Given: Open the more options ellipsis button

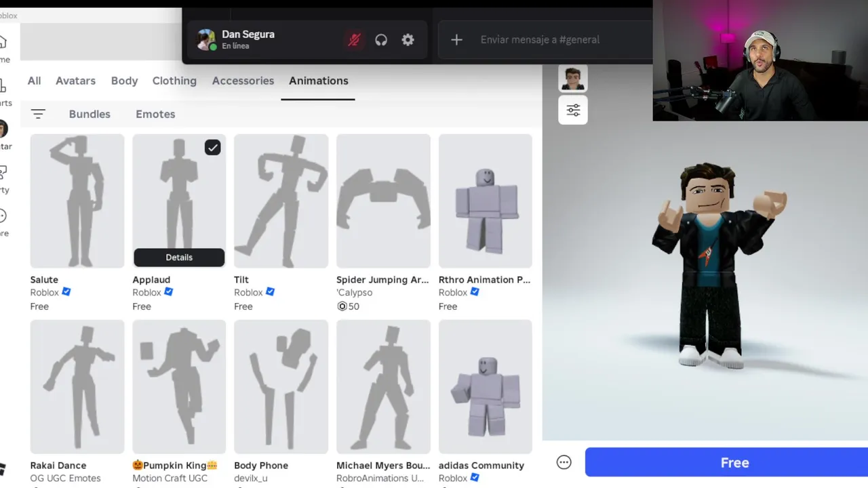Looking at the screenshot, I should (x=564, y=462).
